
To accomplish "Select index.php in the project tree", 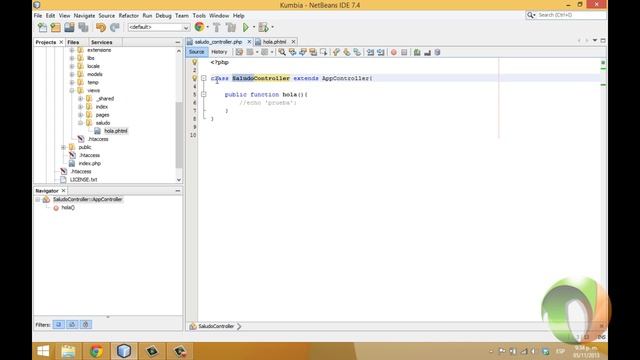I will pos(89,163).
